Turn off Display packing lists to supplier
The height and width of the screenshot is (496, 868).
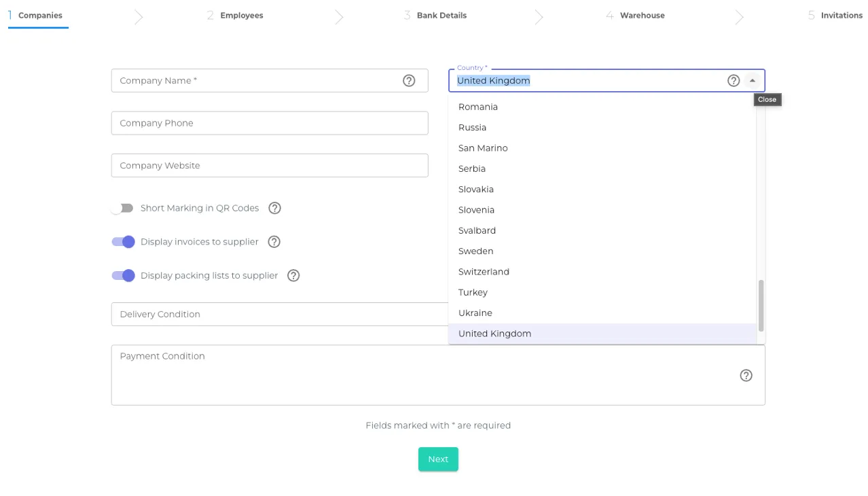[123, 276]
